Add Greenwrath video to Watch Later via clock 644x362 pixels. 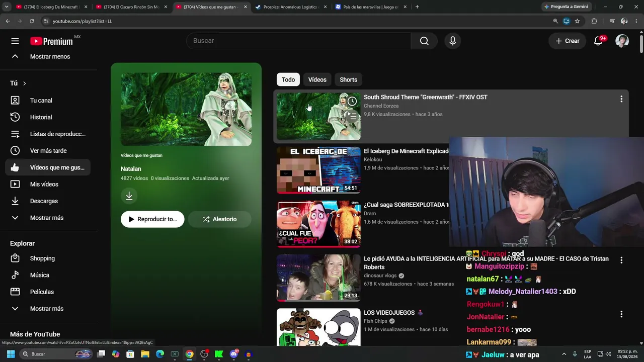click(x=352, y=102)
